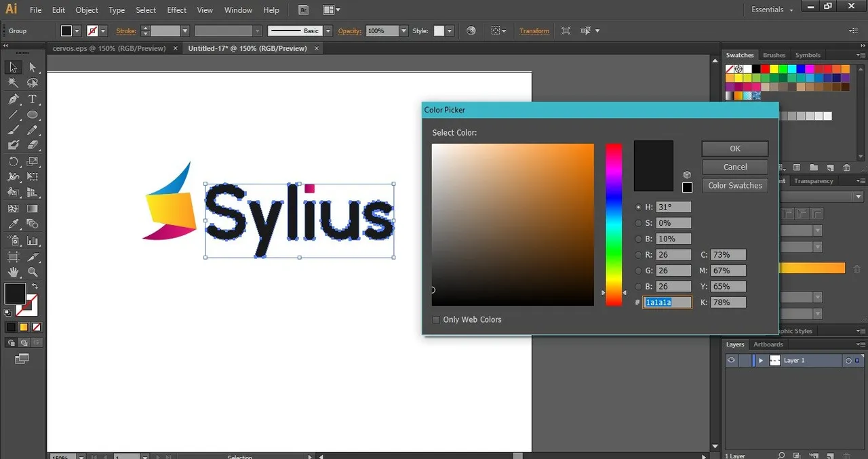Open the Object menu
This screenshot has height=459, width=868.
[x=87, y=10]
